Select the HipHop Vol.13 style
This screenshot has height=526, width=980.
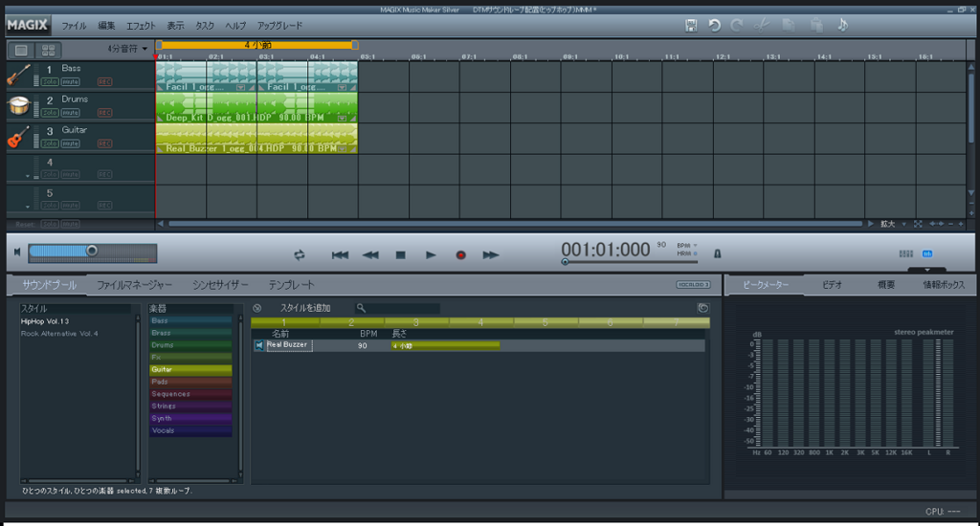[45, 321]
